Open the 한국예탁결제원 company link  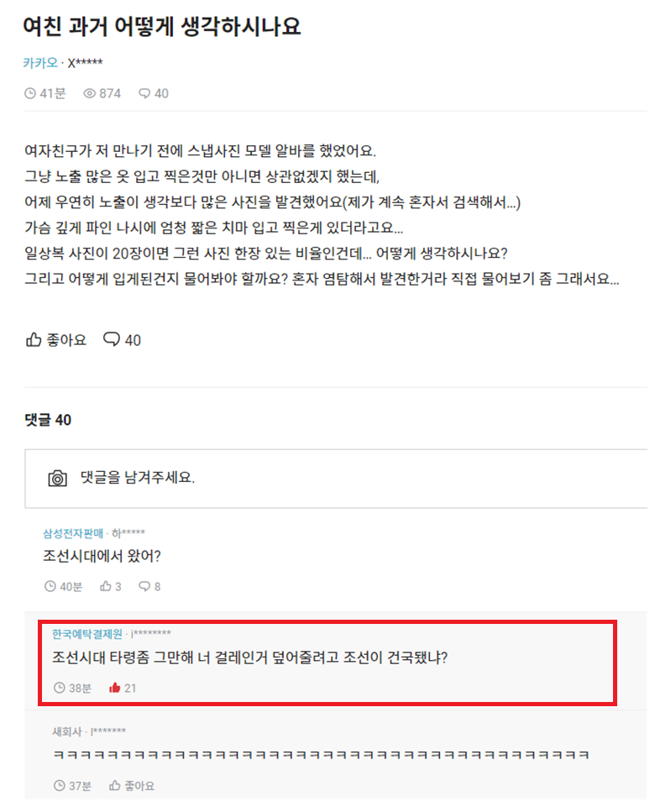coord(87,634)
